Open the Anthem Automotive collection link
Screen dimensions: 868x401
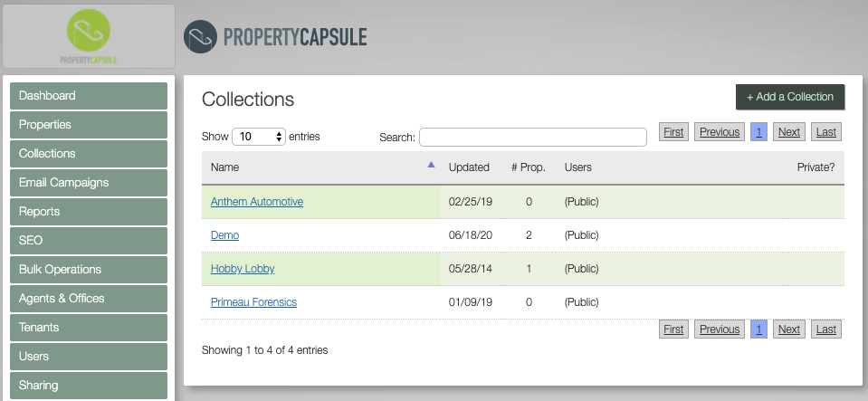click(257, 202)
